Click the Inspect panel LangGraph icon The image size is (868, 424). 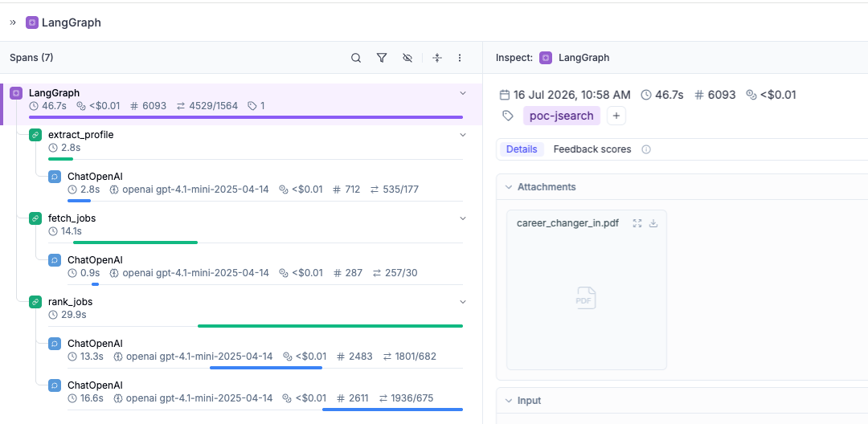point(546,58)
